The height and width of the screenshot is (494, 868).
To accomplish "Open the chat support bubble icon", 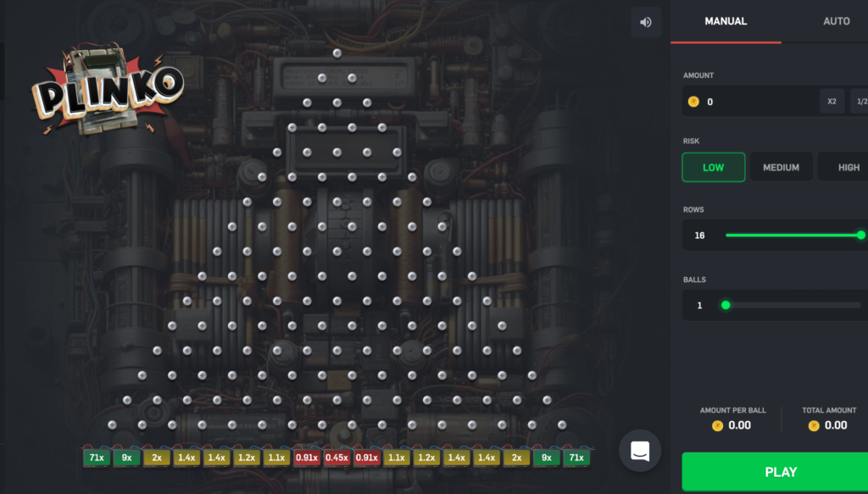I will pyautogui.click(x=640, y=450).
